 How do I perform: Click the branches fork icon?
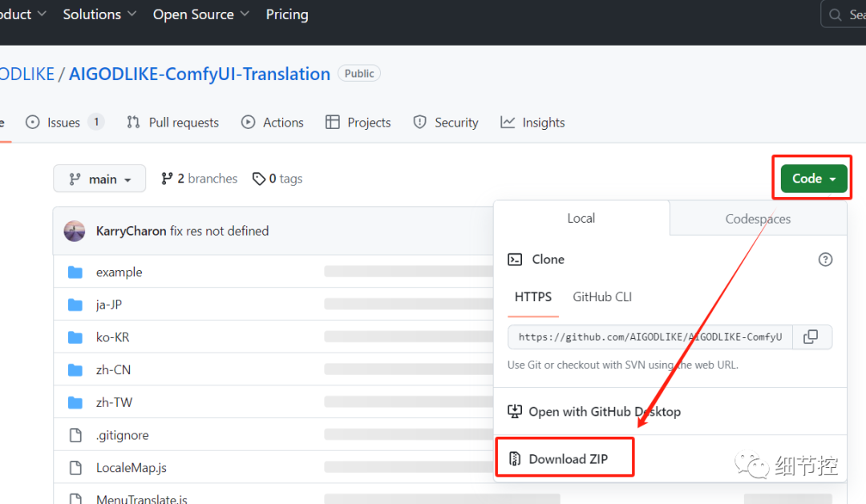coord(167,179)
